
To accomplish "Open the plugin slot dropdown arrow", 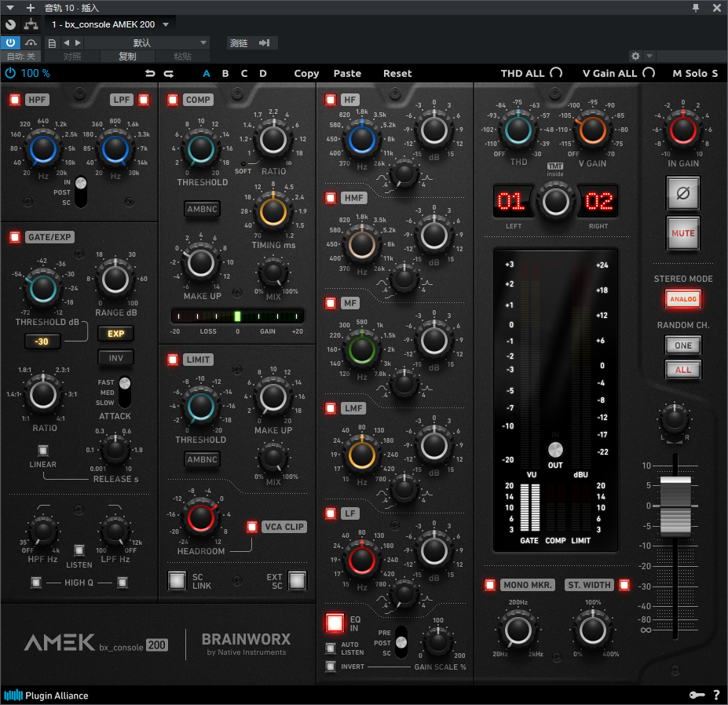I will coord(166,24).
